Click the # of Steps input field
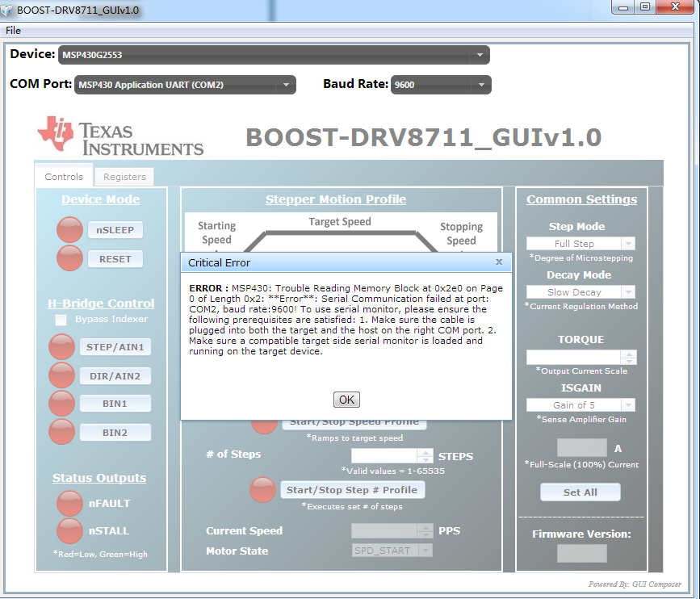This screenshot has height=599, width=700. [384, 456]
